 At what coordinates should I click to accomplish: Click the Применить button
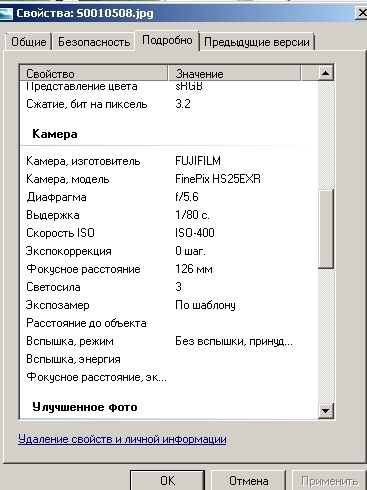coord(329,480)
